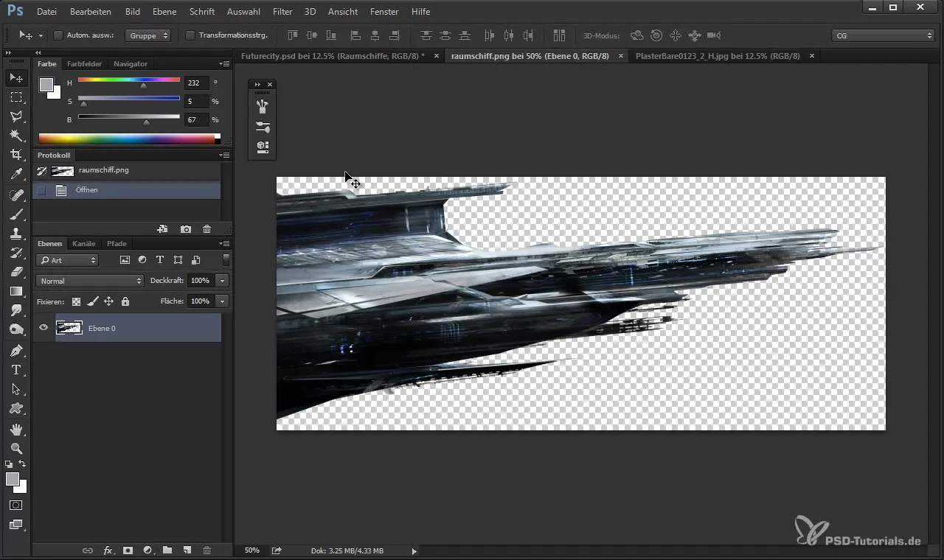Select the Hand tool
The image size is (944, 560).
16,429
